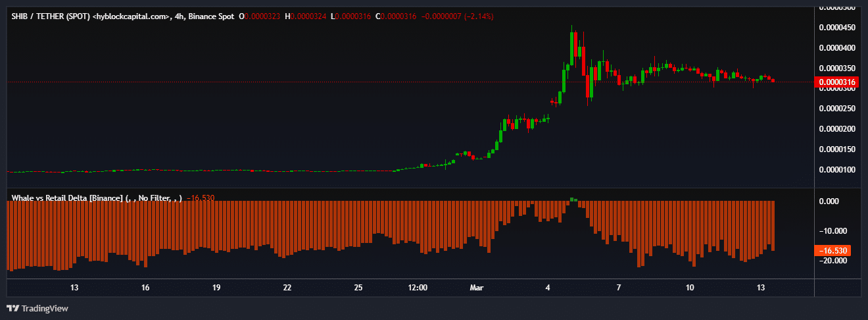Click the 0.0000400 level on price scale
868x320 pixels.
click(837, 48)
